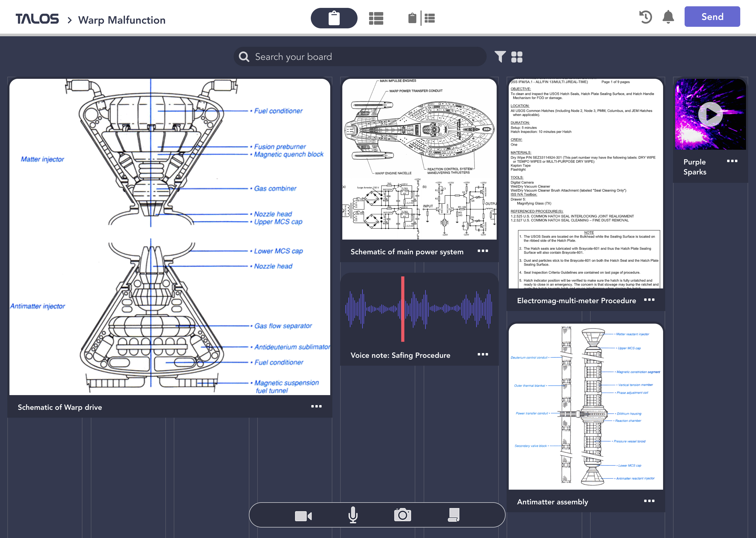Click Electromag-multi-meter Procedure caption
Screen dimensions: 756x538
[x=576, y=301]
